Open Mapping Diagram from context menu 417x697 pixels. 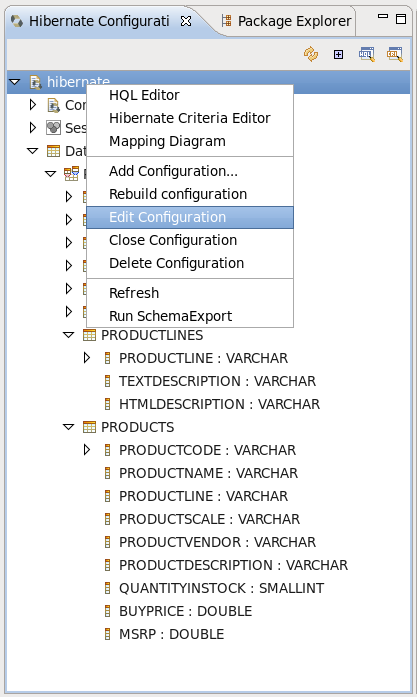[x=190, y=141]
